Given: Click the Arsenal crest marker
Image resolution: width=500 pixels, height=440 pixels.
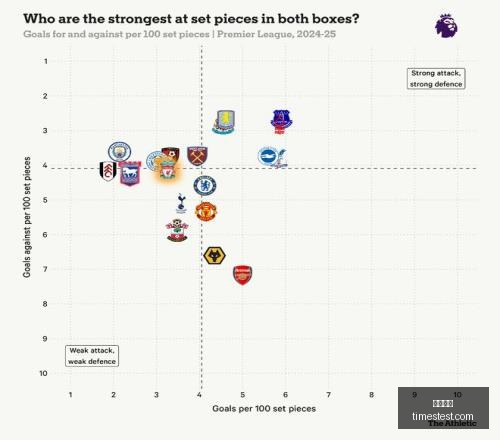Looking at the screenshot, I should [x=242, y=275].
